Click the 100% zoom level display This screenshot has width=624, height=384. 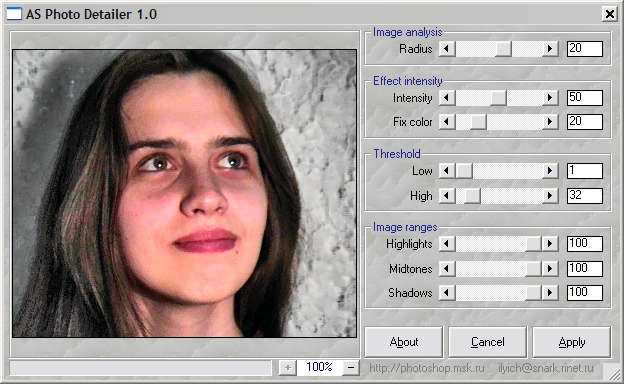click(x=319, y=368)
